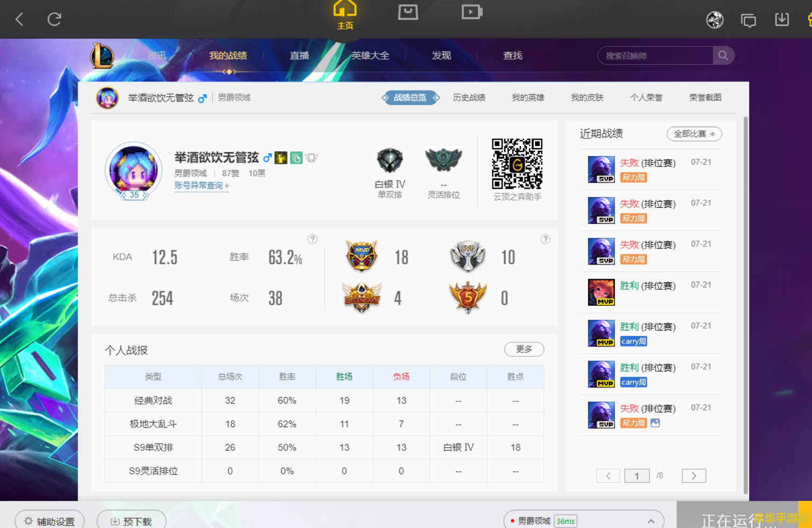Viewport: 812px width, 528px height.
Task: Open the TV screen icon in top bar
Action: [x=408, y=12]
